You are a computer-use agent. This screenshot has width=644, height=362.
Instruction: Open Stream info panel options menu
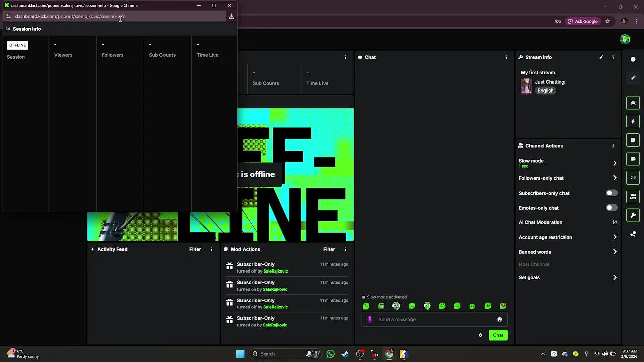click(x=613, y=57)
